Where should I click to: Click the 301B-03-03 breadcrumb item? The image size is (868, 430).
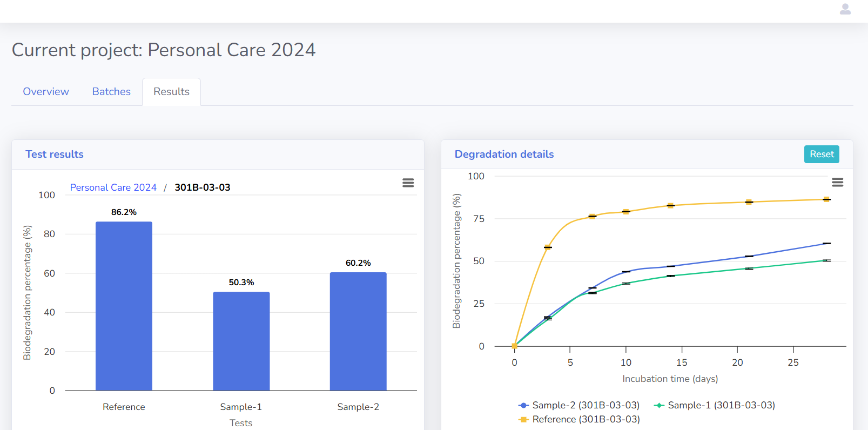pos(203,187)
